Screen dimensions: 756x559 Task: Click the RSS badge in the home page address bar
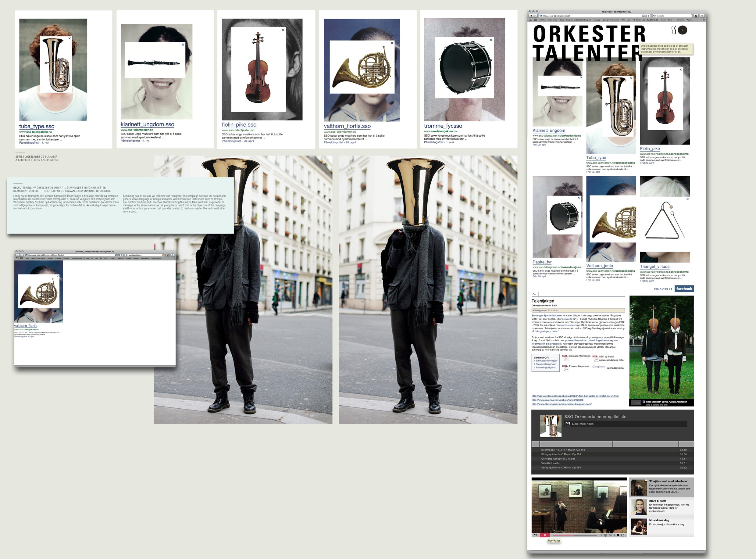pos(644,16)
